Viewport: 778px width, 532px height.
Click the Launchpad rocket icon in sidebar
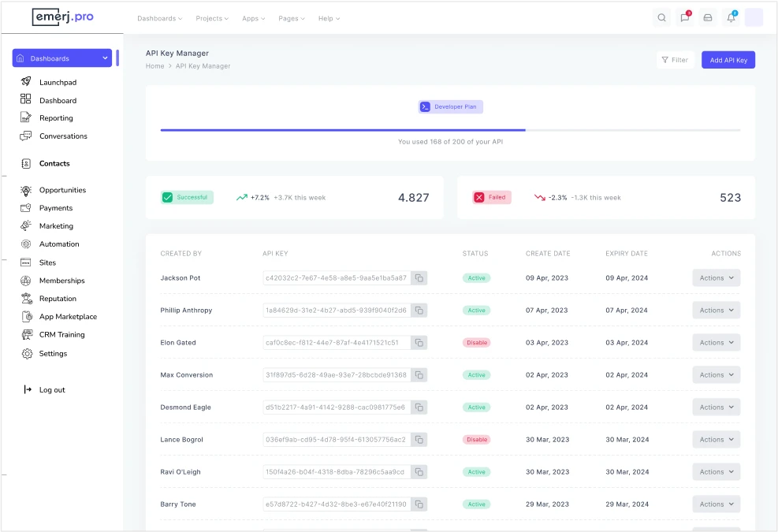[x=26, y=82]
